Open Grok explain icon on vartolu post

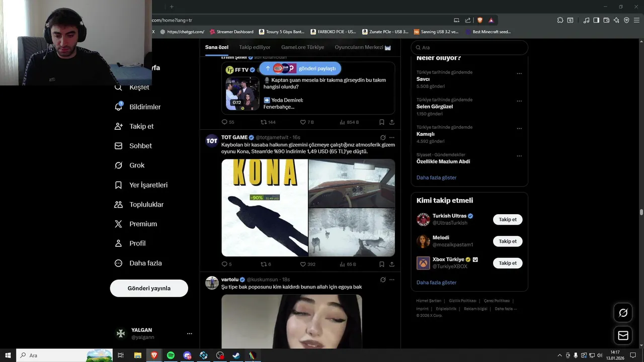383,280
